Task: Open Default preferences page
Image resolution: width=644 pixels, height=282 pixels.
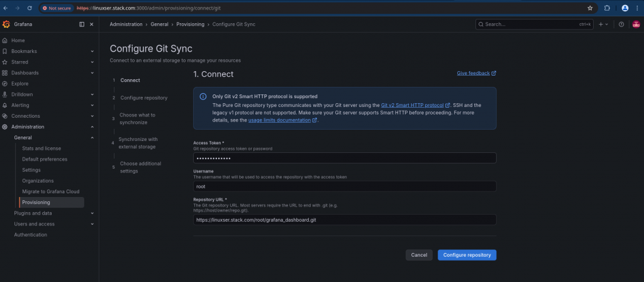Action: [x=45, y=159]
